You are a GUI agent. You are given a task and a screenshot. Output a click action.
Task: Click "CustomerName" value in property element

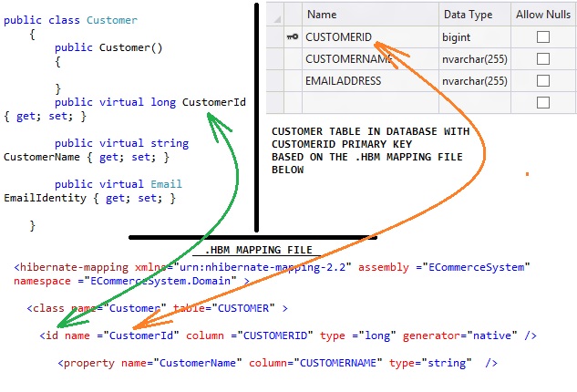pyautogui.click(x=198, y=363)
